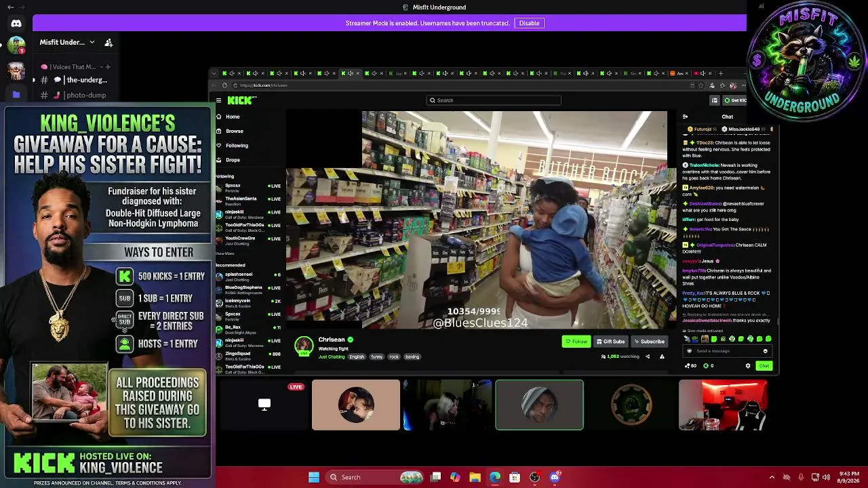Screen dimensions: 868x488
Task: Go to Kick Home in the sidebar
Action: pyautogui.click(x=233, y=117)
